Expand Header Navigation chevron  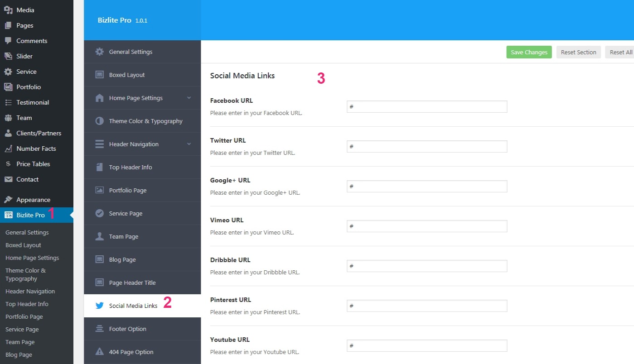189,144
